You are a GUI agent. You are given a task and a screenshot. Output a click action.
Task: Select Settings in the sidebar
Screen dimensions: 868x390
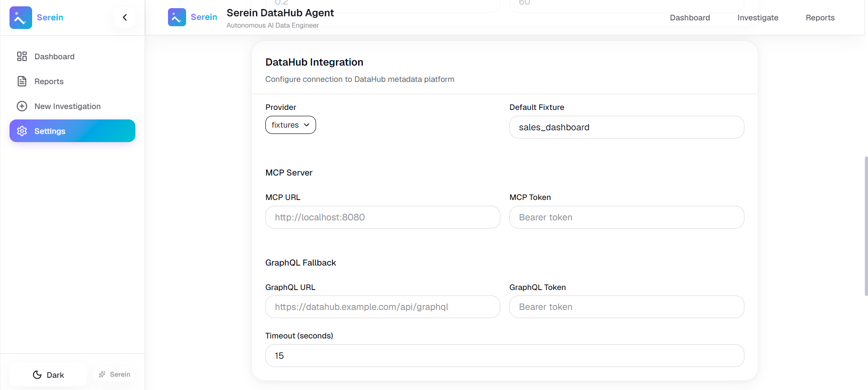pos(72,131)
